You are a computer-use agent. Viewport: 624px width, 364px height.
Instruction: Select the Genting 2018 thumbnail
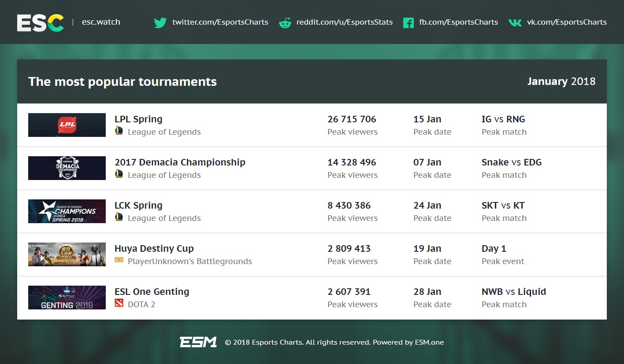click(67, 298)
